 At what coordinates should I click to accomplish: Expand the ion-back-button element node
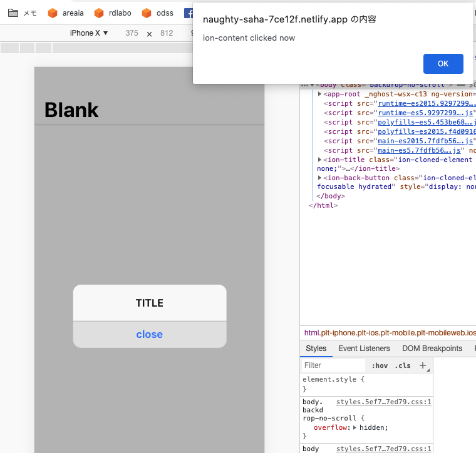tap(319, 178)
